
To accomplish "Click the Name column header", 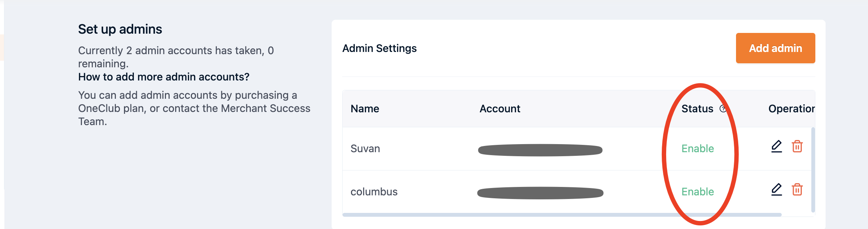I will coord(365,109).
